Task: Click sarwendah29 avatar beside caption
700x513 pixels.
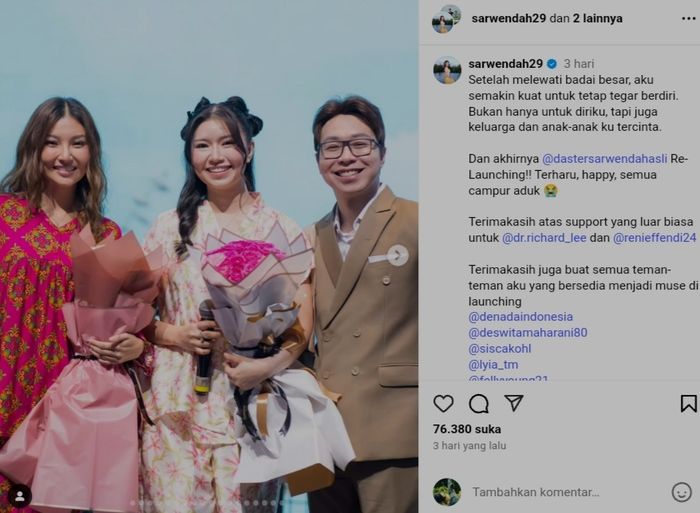Action: (447, 71)
